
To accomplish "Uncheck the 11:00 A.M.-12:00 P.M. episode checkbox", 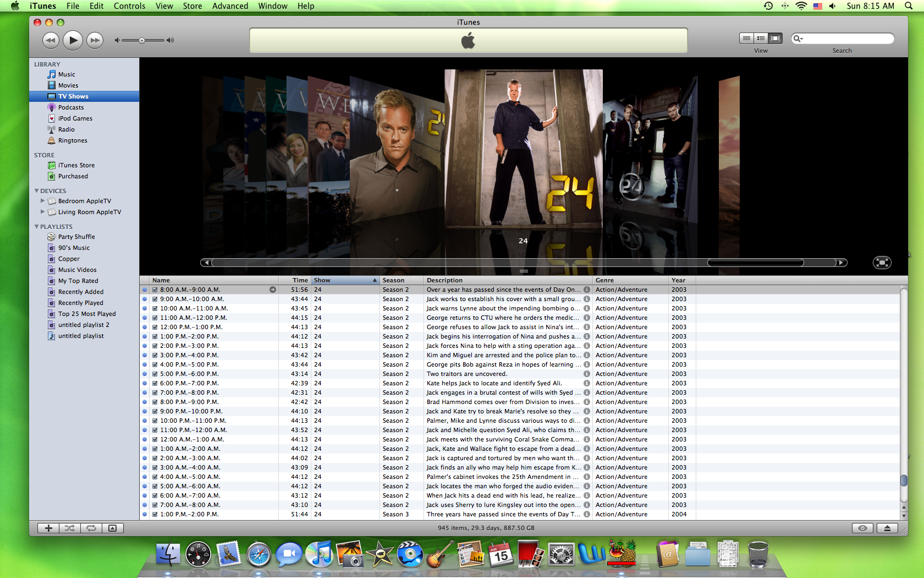I will point(155,318).
